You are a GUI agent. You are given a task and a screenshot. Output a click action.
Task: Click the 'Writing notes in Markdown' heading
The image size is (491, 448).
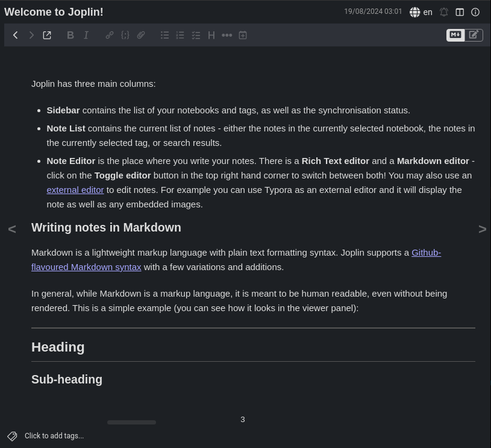106,227
